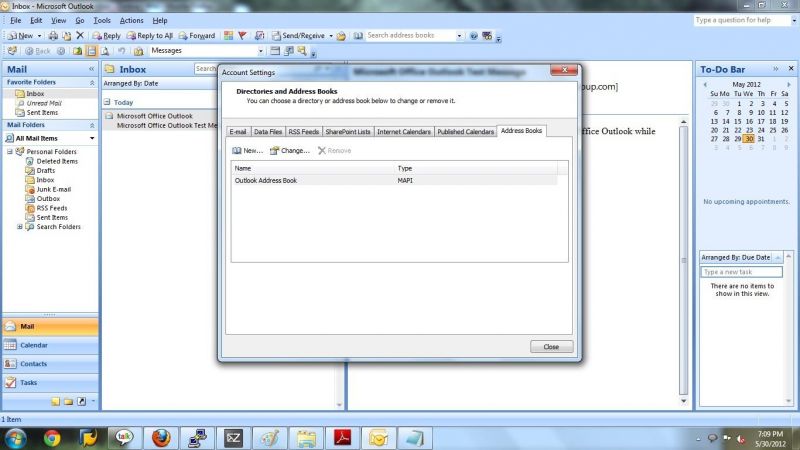
Task: Click the Undo icon in Advanced toolbar
Action: point(121,51)
